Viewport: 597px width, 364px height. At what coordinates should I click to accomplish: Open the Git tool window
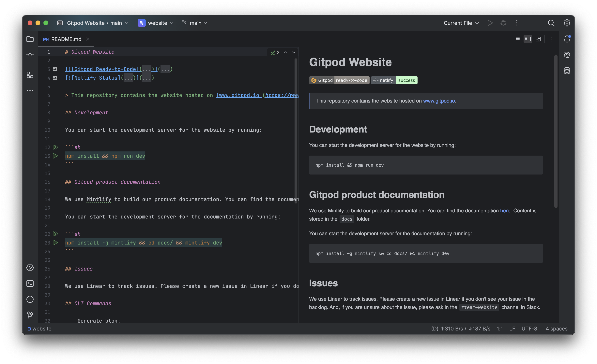pos(30,315)
